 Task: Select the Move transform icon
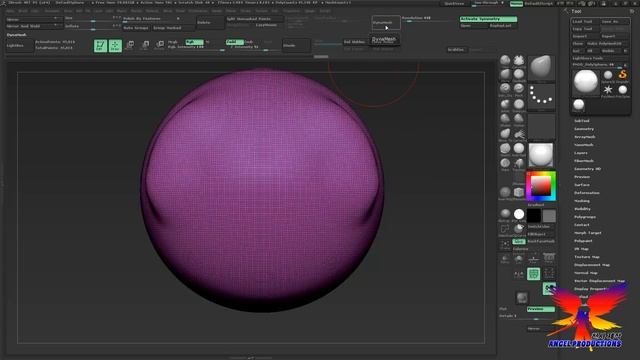(x=130, y=45)
